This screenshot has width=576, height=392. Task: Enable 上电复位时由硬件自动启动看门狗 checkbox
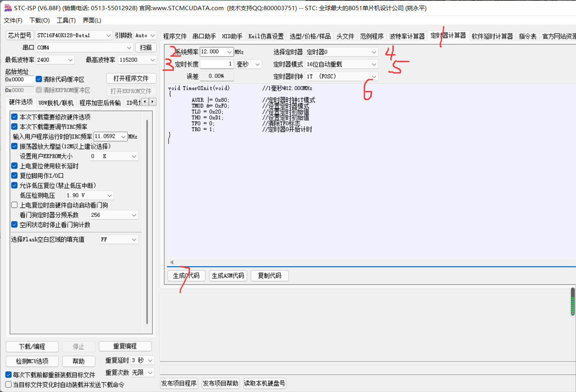(14, 205)
